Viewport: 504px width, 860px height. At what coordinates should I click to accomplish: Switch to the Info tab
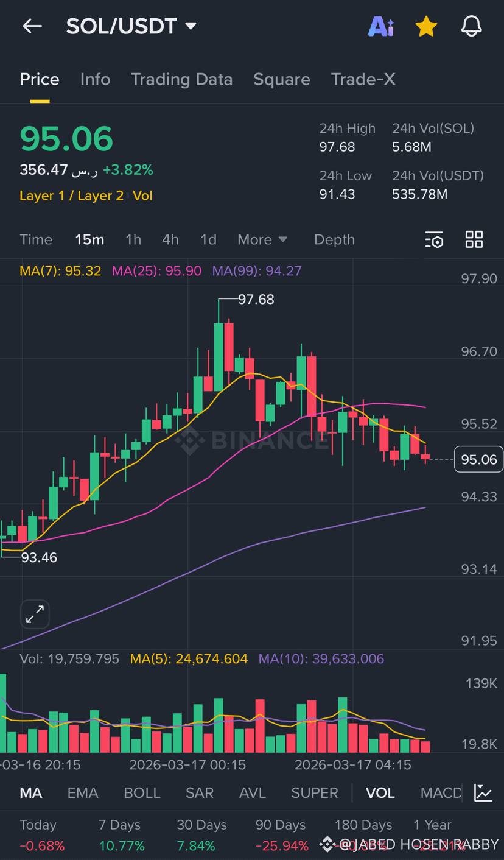(96, 79)
